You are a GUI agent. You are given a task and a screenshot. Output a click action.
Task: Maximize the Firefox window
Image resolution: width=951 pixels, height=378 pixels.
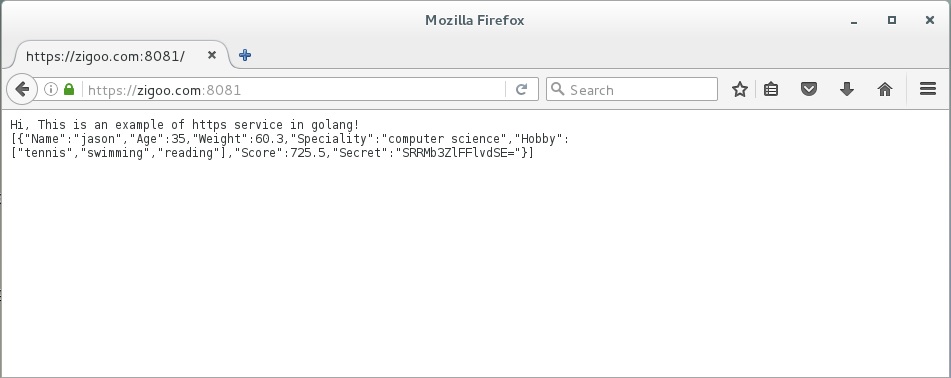(x=892, y=20)
